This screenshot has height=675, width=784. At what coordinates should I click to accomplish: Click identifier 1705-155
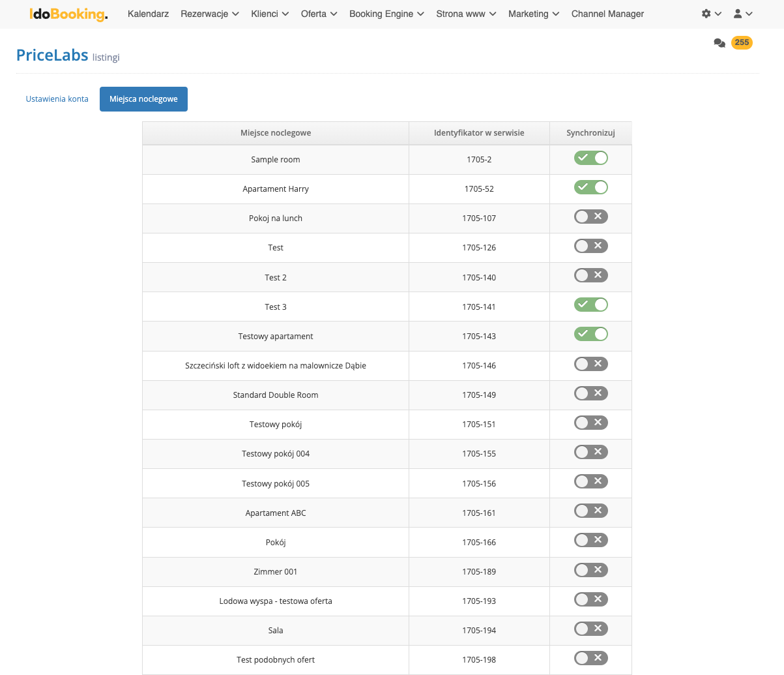click(479, 454)
